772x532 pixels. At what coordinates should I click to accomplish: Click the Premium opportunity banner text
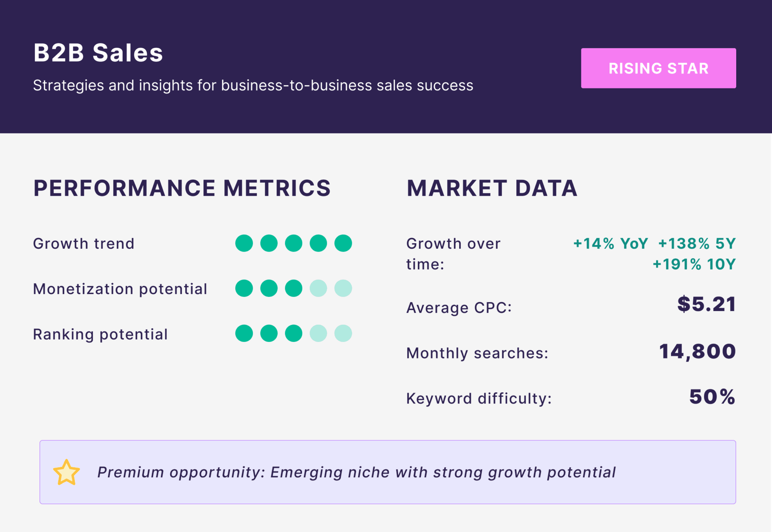coord(356,473)
